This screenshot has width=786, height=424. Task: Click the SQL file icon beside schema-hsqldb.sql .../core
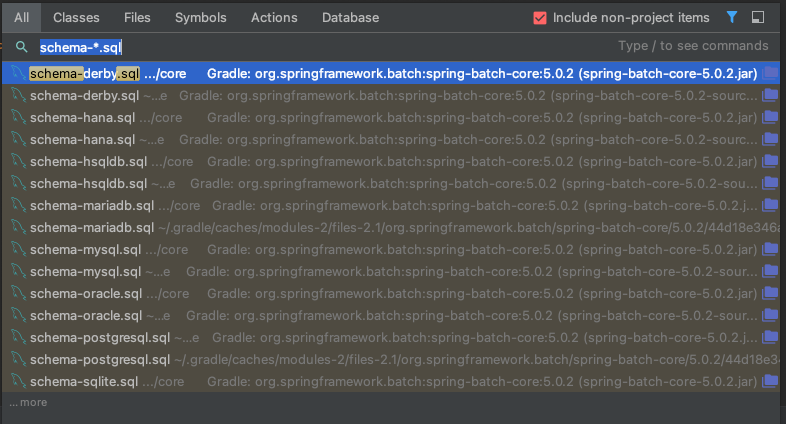pos(19,162)
